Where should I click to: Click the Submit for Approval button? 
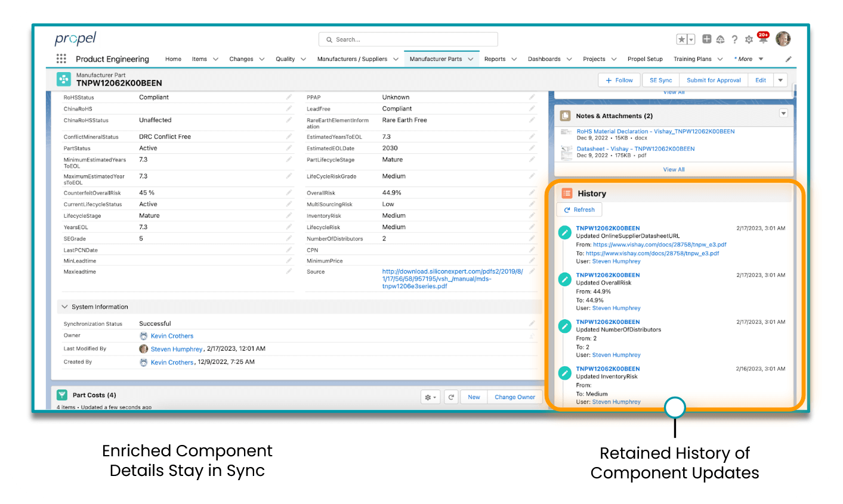tap(713, 80)
